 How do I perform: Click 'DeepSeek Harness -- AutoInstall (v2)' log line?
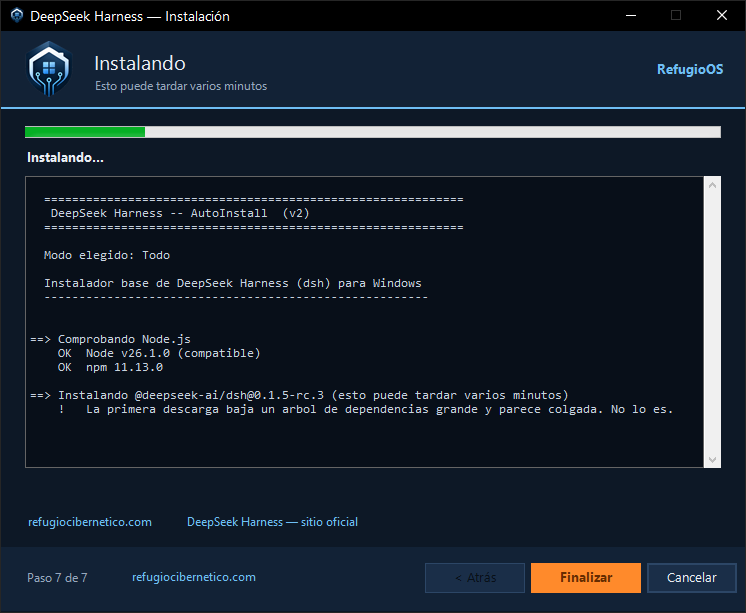click(180, 213)
